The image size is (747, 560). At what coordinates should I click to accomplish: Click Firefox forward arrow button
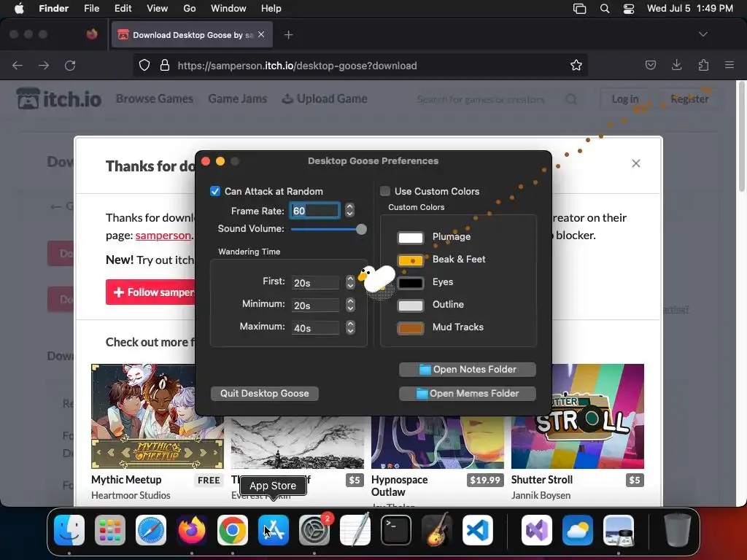coord(44,65)
